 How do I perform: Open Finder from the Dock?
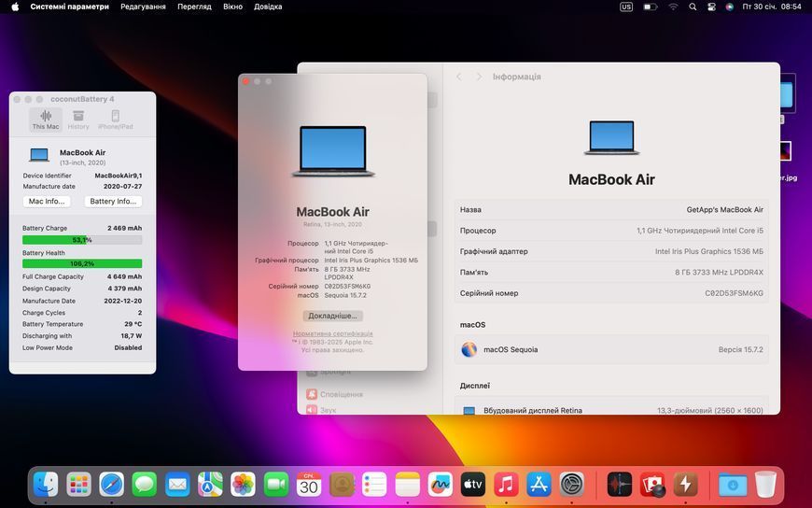click(x=46, y=485)
